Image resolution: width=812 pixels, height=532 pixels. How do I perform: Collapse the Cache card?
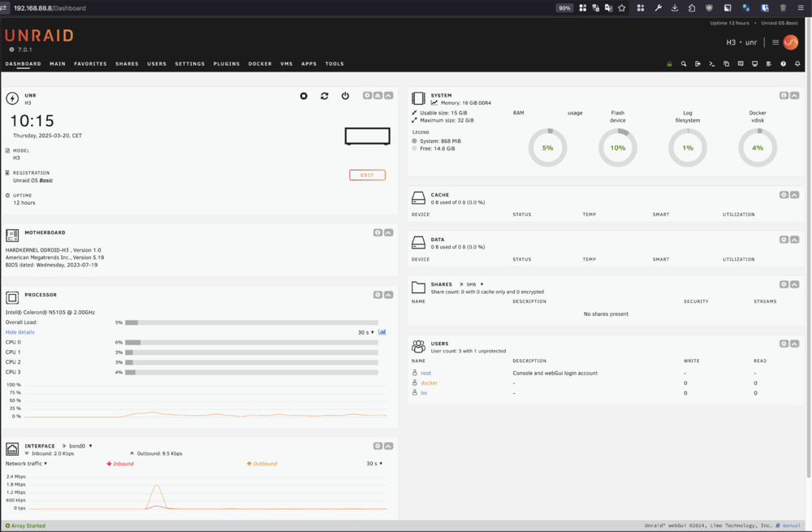coord(794,195)
